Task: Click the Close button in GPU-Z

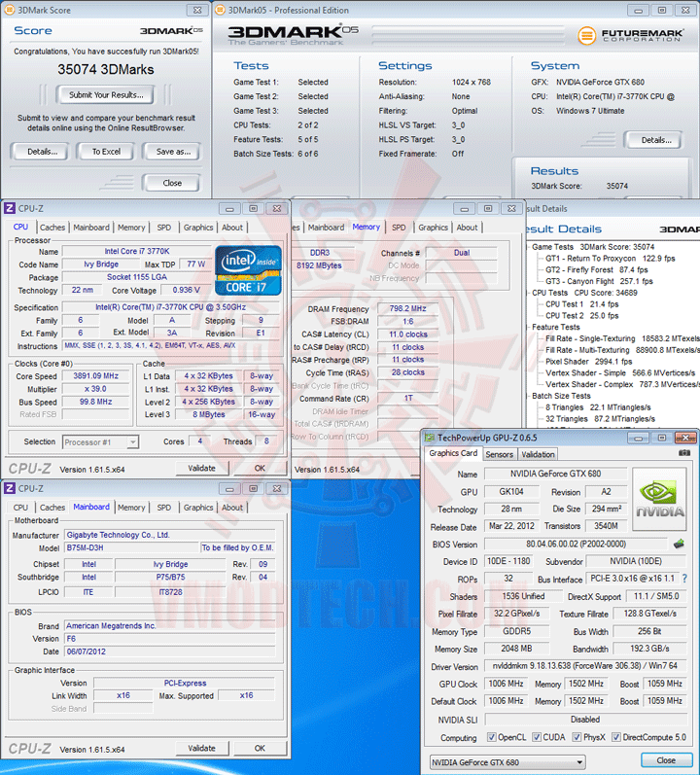Action: [x=665, y=760]
